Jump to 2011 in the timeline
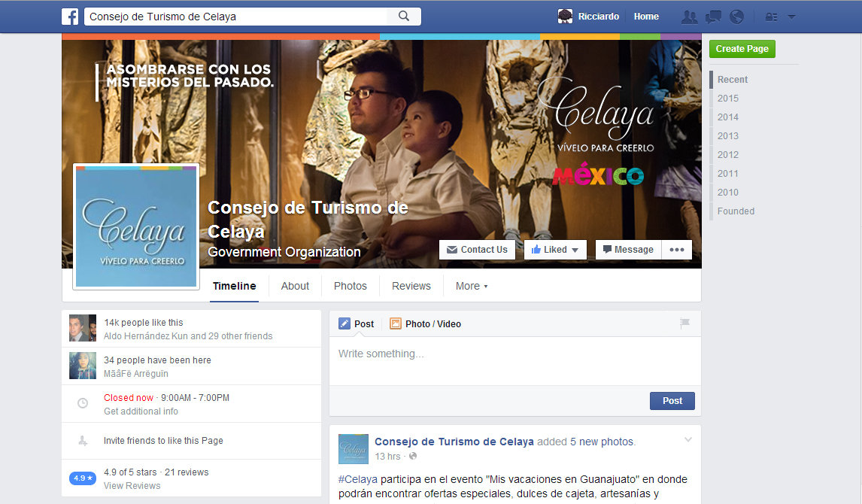862x504 pixels. coord(728,174)
